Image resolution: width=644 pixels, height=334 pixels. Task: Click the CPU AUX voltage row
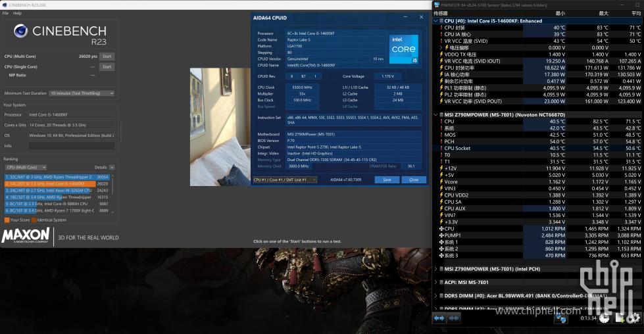point(538,208)
